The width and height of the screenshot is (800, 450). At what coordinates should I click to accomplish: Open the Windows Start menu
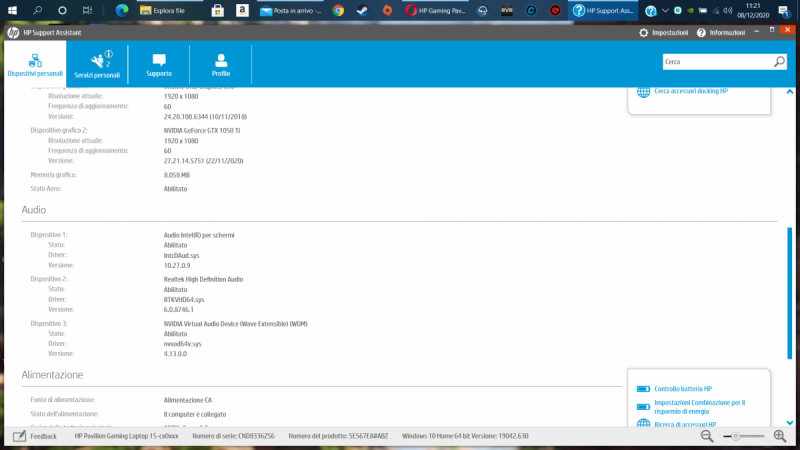coord(12,10)
